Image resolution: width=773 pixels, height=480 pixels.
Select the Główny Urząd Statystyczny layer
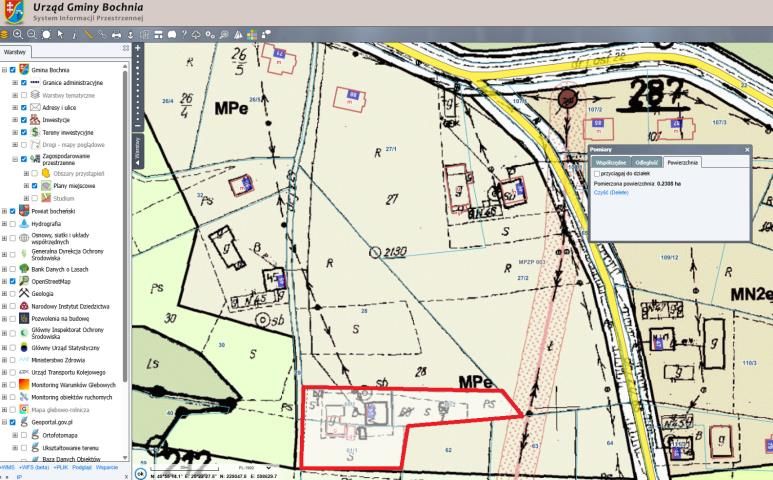pyautogui.click(x=66, y=348)
